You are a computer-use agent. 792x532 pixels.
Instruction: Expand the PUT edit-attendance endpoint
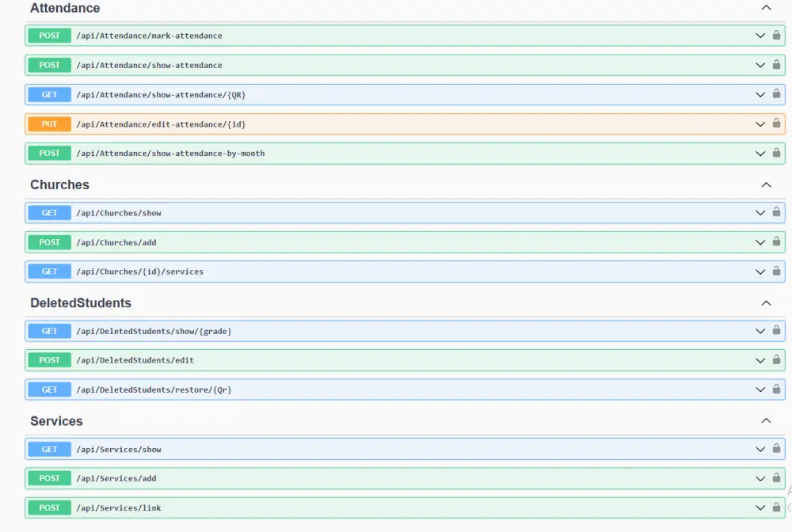[396, 123]
